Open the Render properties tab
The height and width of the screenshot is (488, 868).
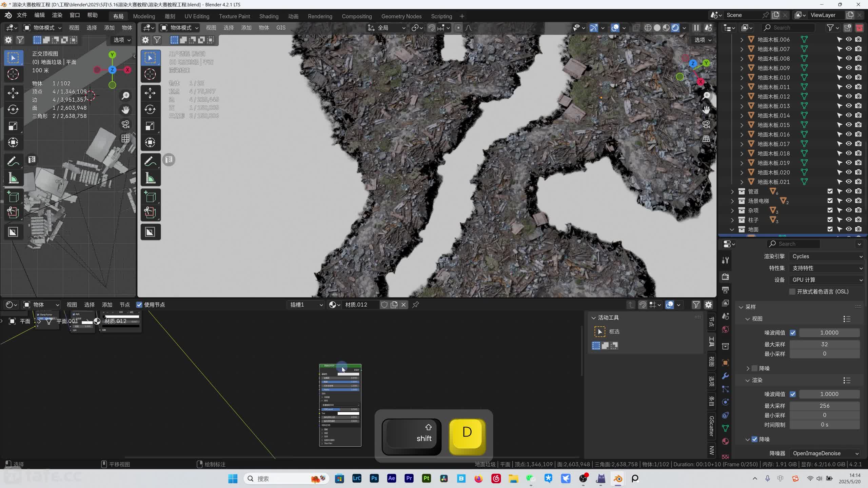(x=725, y=277)
